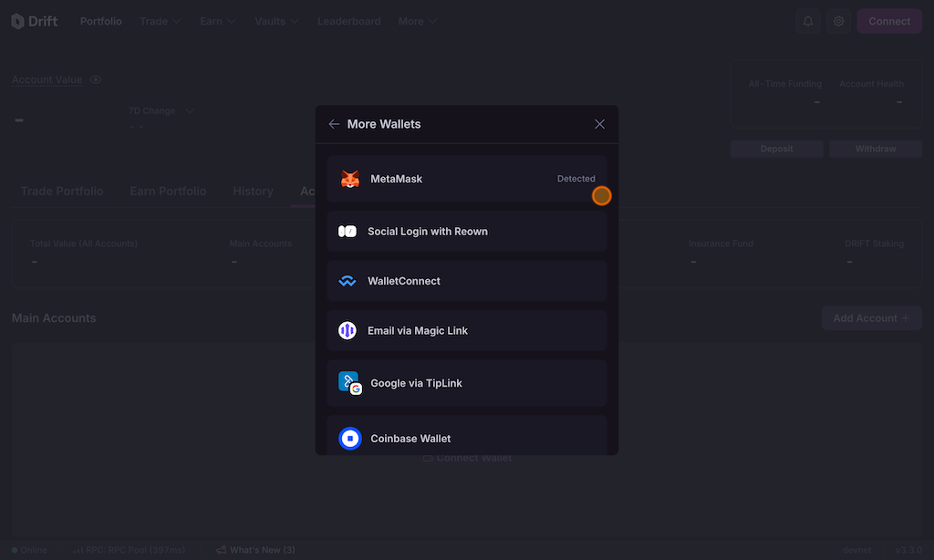The height and width of the screenshot is (560, 934).
Task: Expand the Trade menu dropdown
Action: click(160, 21)
